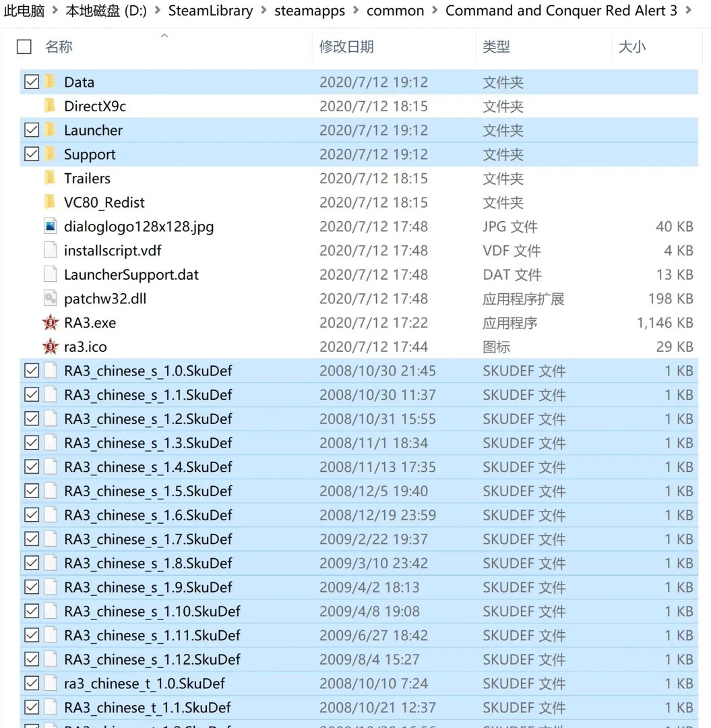Open the breadcrumb chevron after common
Image resolution: width=711 pixels, height=728 pixels.
click(x=433, y=11)
